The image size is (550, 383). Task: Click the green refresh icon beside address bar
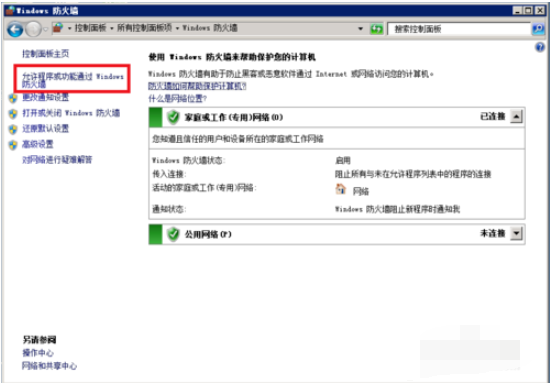(x=377, y=29)
